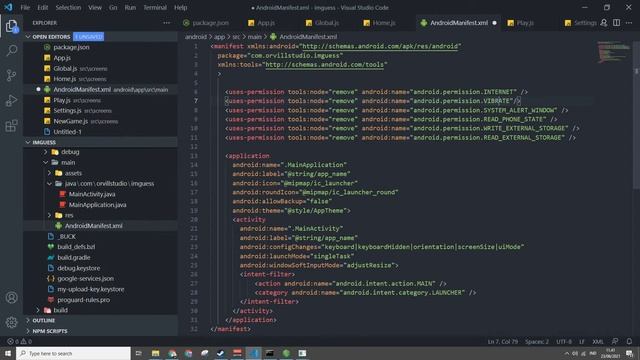Split the editor to the right
Screen dimensions: 640x360
[616, 23]
